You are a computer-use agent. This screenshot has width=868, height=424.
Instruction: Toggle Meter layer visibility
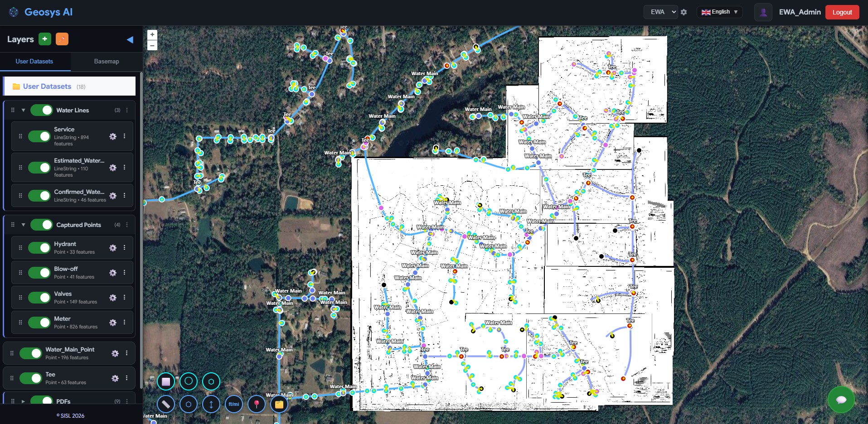pos(39,323)
